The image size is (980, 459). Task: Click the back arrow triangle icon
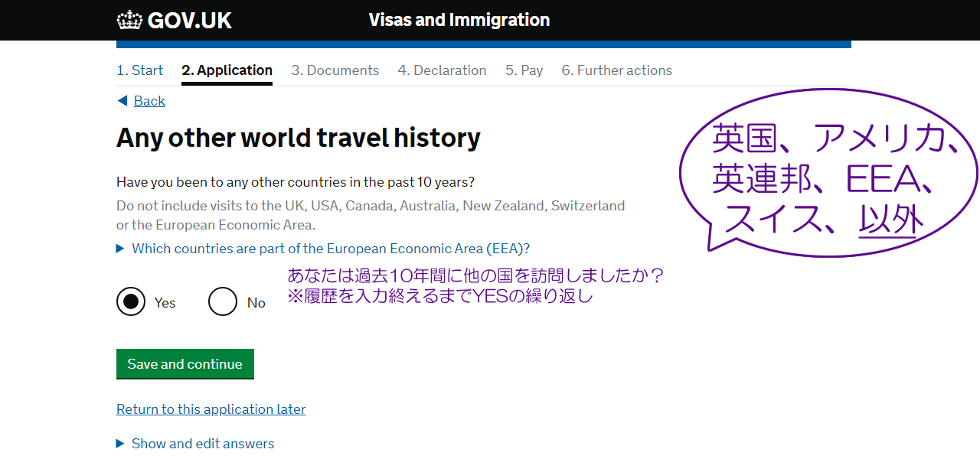[122, 101]
